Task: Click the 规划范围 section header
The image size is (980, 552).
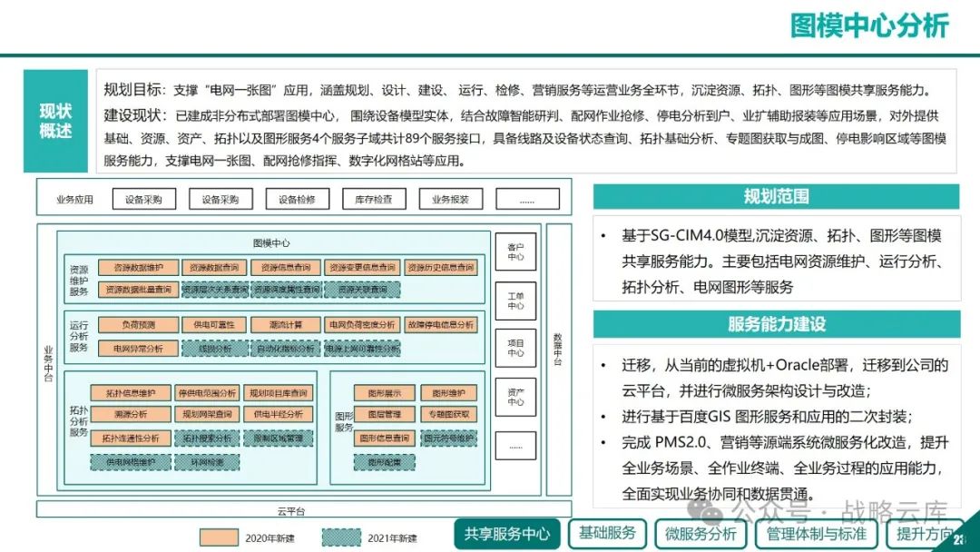Action: coord(776,196)
